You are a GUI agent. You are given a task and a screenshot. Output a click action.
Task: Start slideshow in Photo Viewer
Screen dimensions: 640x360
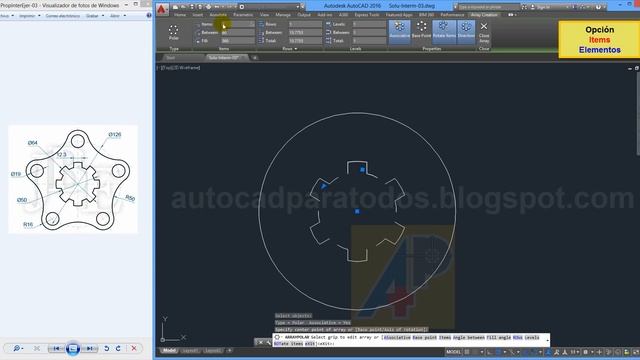pos(73,348)
